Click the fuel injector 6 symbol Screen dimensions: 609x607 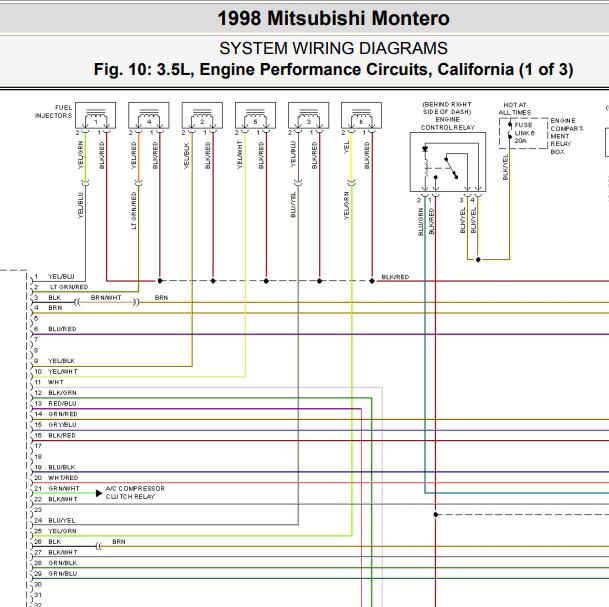coord(361,115)
